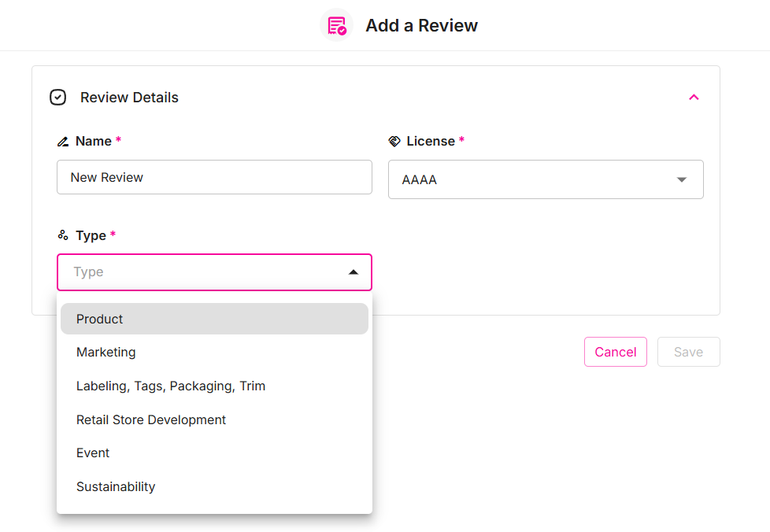This screenshot has height=532, width=770.
Task: Select Sustainability from the Type list
Action: point(214,487)
